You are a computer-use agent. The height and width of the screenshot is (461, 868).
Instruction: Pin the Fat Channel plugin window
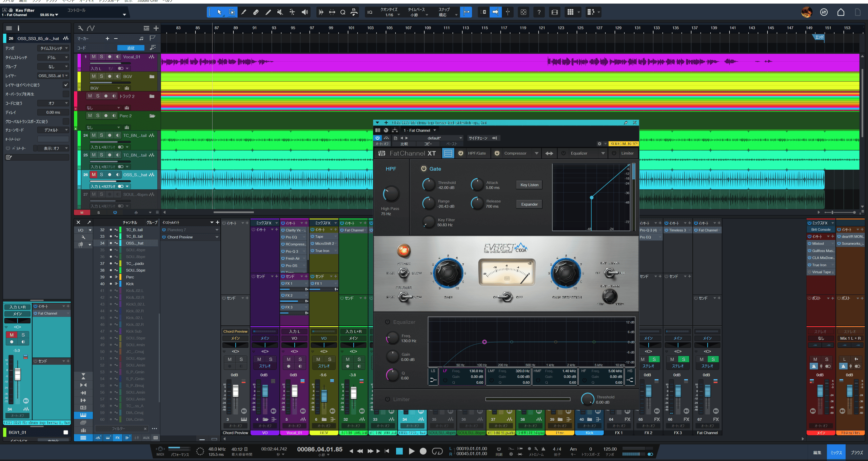626,123
